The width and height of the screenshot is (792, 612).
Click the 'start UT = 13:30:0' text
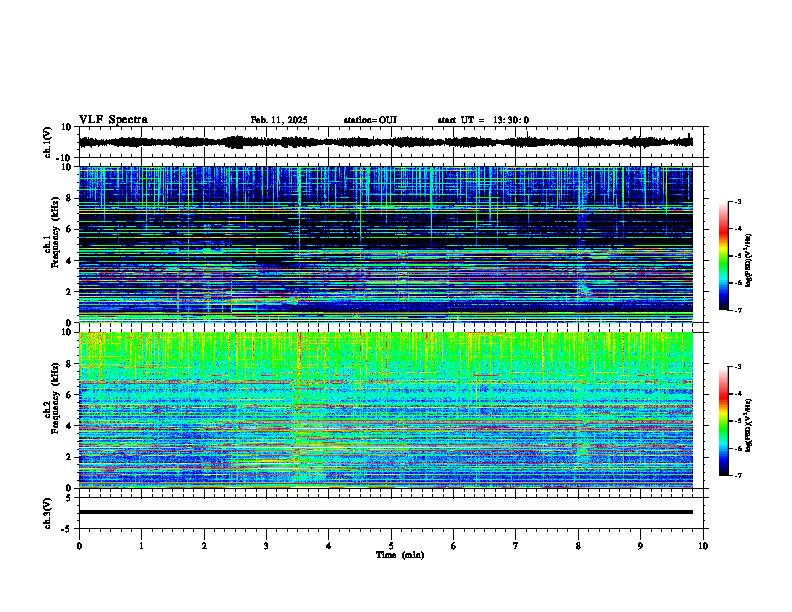(x=483, y=120)
